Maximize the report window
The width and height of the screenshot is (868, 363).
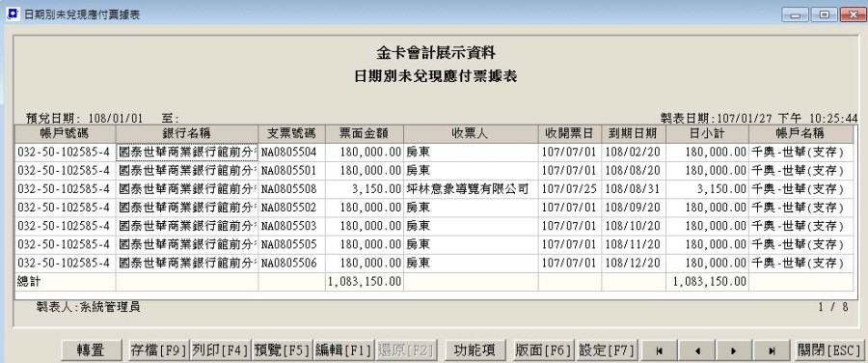[x=825, y=14]
